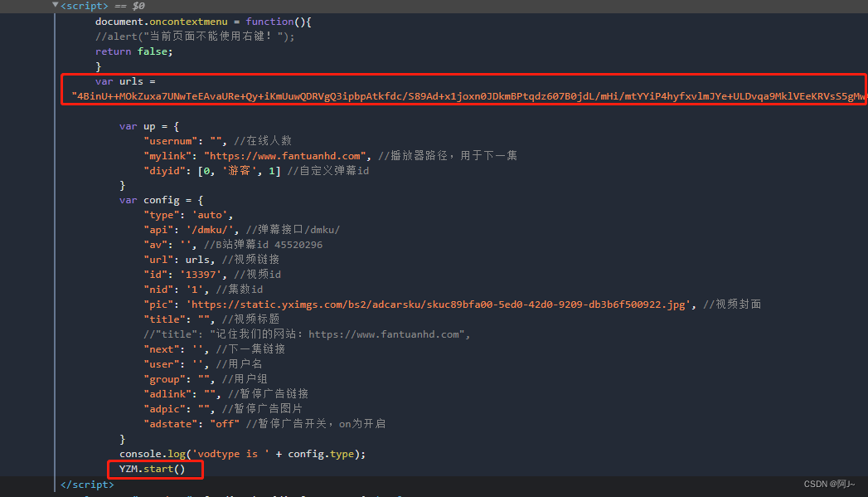Click the 'var urls =' declaration
868x497 pixels.
(125, 81)
